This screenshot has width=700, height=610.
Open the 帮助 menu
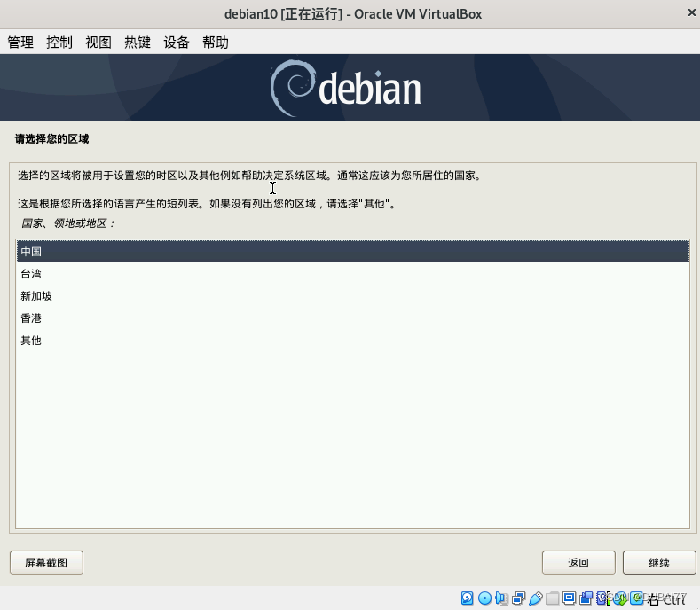(216, 43)
